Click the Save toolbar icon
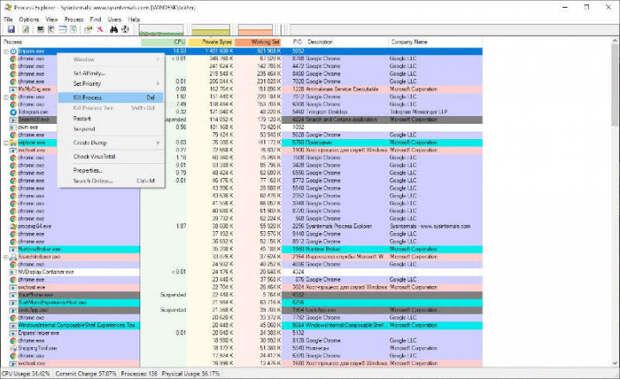Screen dimensions: 620x379 point(11,29)
